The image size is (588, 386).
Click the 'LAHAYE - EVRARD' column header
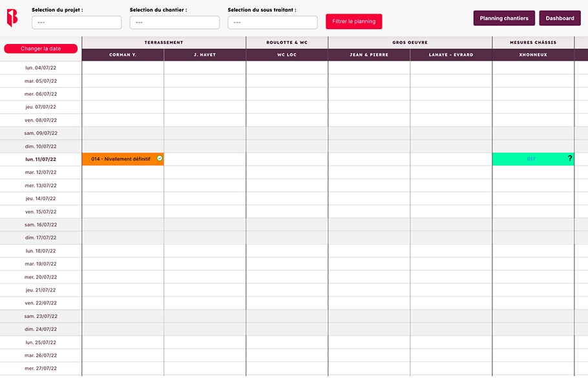pos(451,55)
